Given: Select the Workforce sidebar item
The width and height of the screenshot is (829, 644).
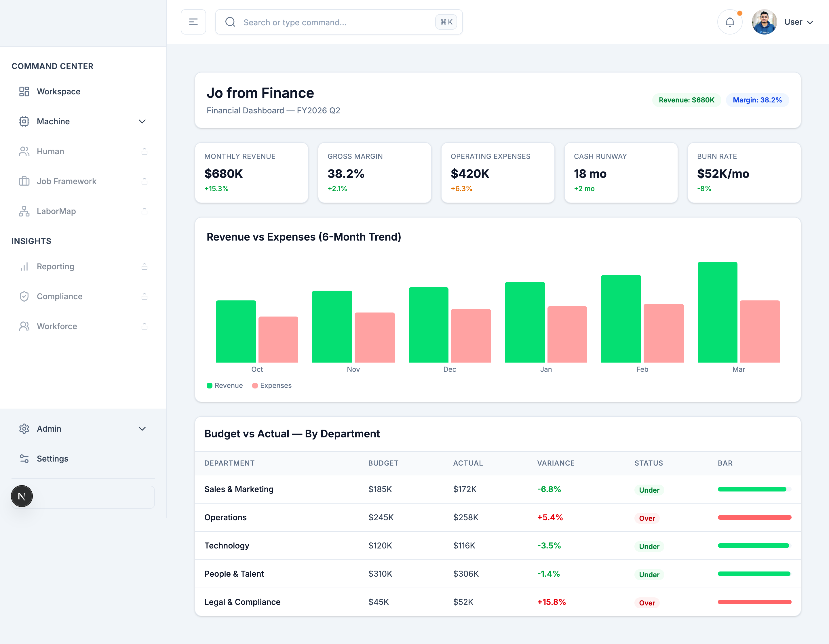Looking at the screenshot, I should click(57, 326).
